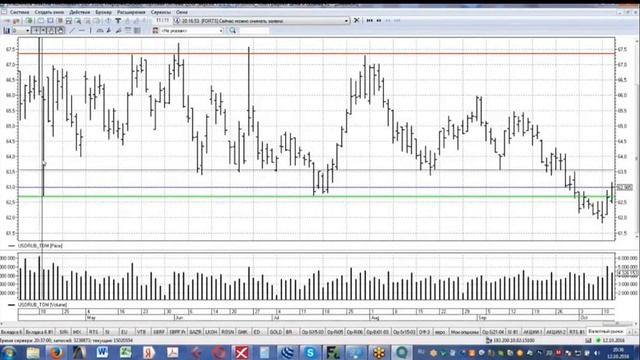
Task: Click the second double-arrow navigation icon
Action: pyautogui.click(x=379, y=20)
